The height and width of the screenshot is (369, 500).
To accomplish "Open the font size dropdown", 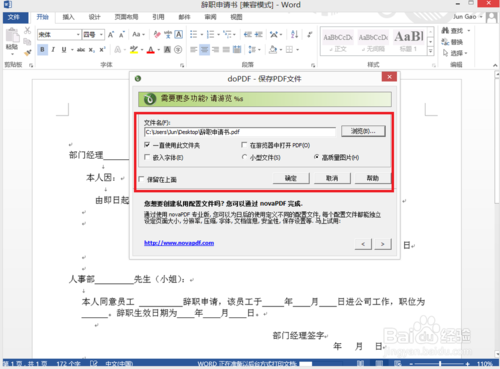I will [101, 34].
